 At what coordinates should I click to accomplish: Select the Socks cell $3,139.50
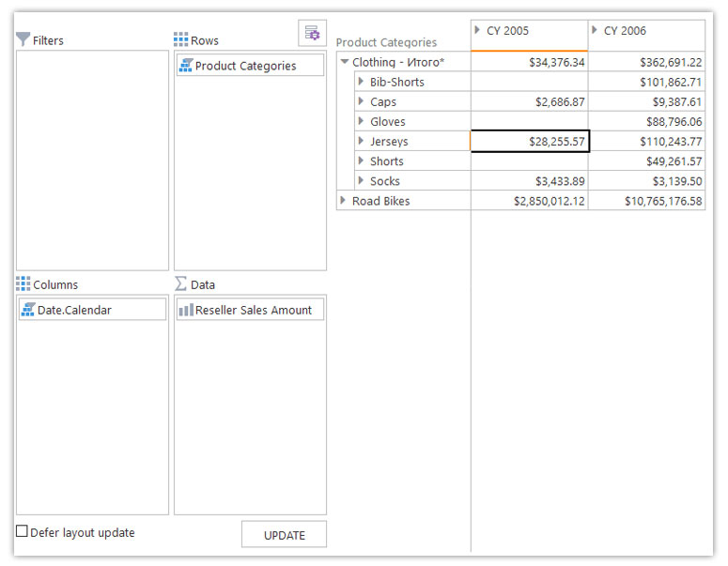646,181
